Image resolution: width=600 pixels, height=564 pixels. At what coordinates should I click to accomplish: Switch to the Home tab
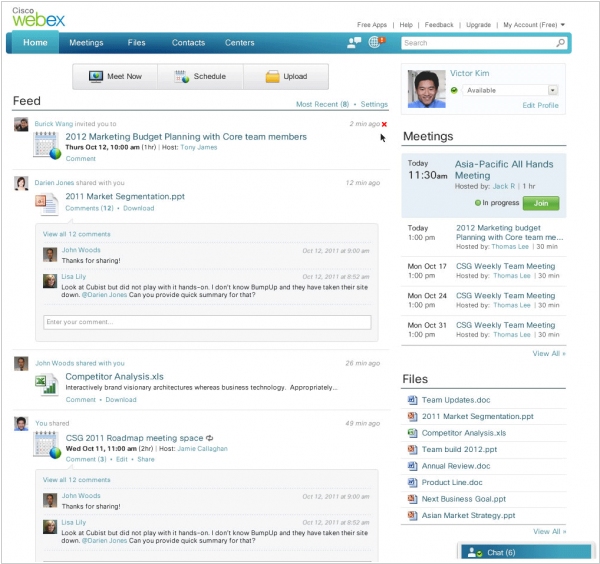tap(35, 42)
